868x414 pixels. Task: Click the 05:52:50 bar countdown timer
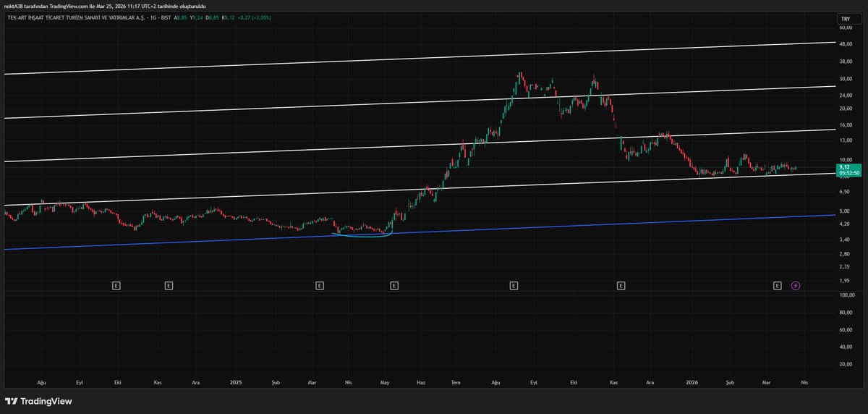pyautogui.click(x=848, y=174)
